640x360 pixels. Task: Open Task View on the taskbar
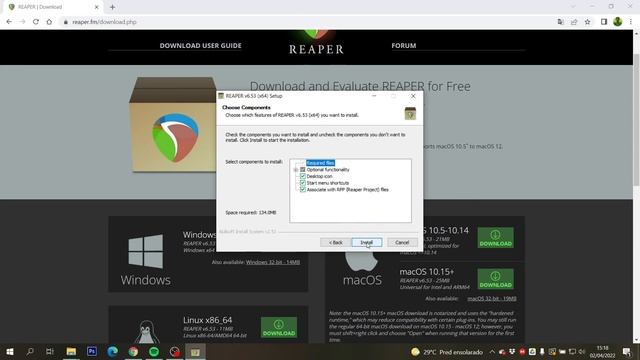(50, 351)
